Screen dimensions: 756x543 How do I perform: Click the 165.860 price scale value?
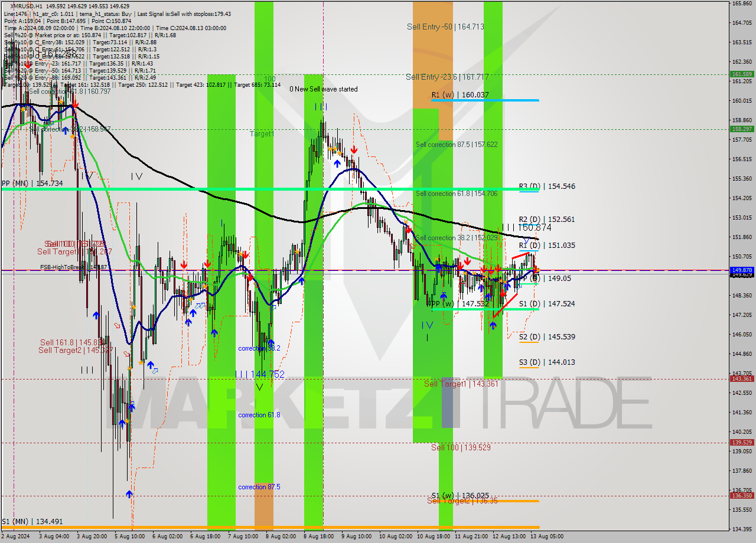742,4
